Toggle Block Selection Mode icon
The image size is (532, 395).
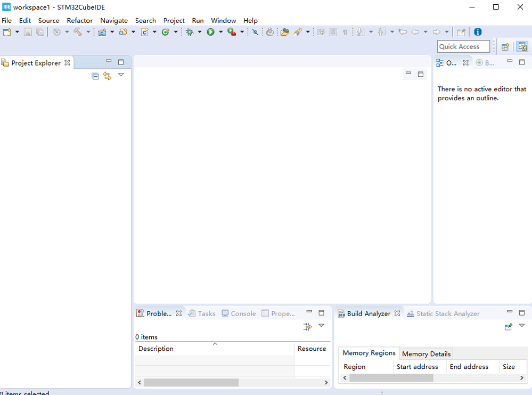click(333, 32)
